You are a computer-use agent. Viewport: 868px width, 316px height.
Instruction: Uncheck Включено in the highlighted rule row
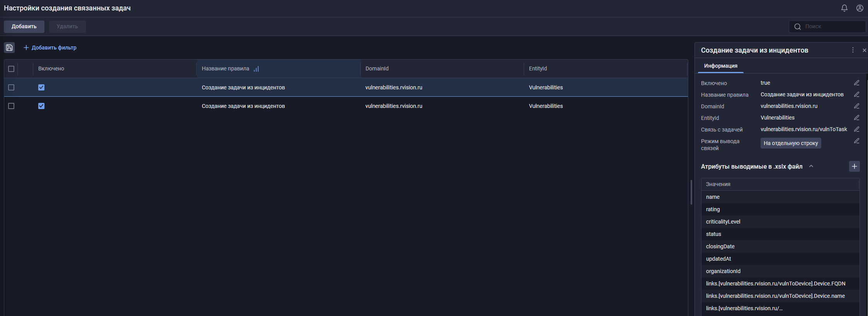coord(41,87)
